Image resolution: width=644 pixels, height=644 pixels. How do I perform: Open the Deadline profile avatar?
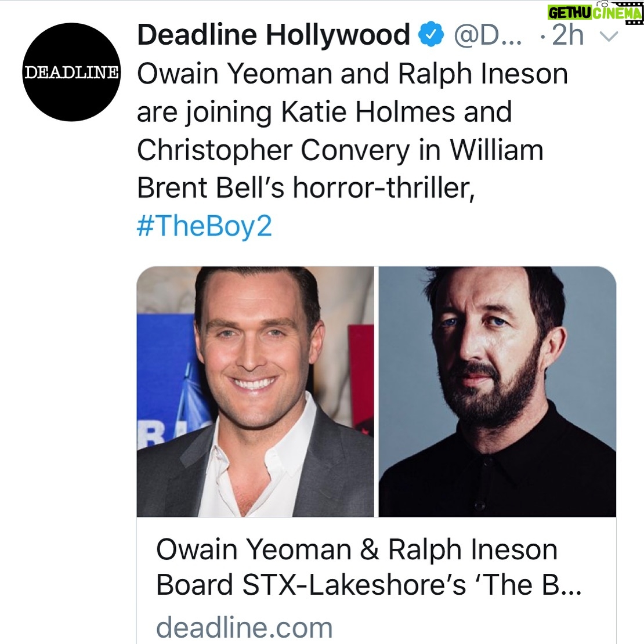click(71, 72)
